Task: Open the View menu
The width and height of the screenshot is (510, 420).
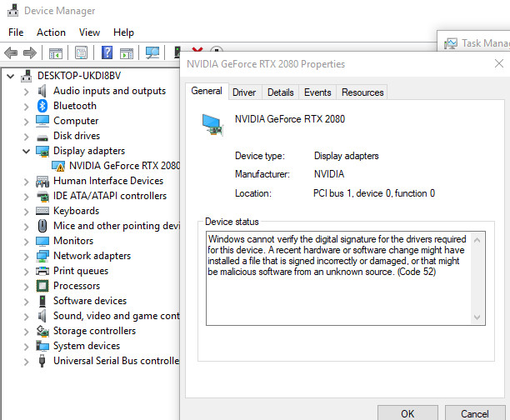Action: coord(89,32)
